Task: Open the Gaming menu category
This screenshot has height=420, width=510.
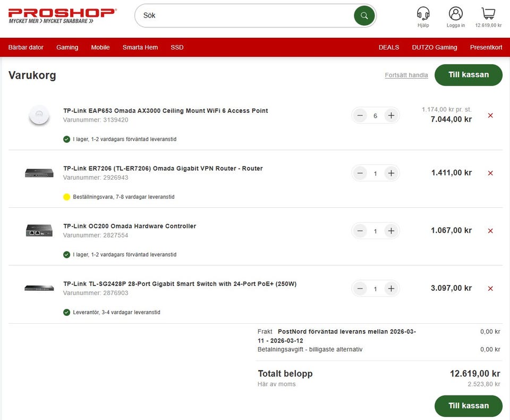Action: point(67,47)
